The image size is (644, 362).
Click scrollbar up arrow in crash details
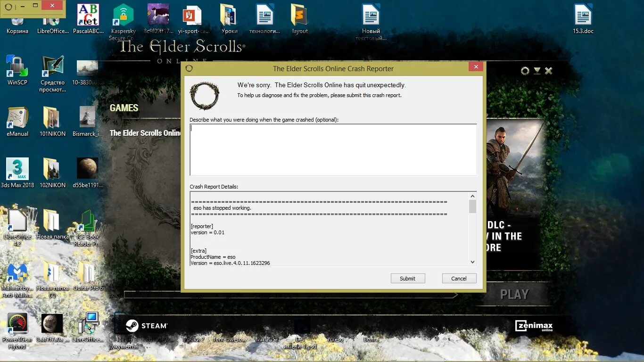[x=472, y=196]
